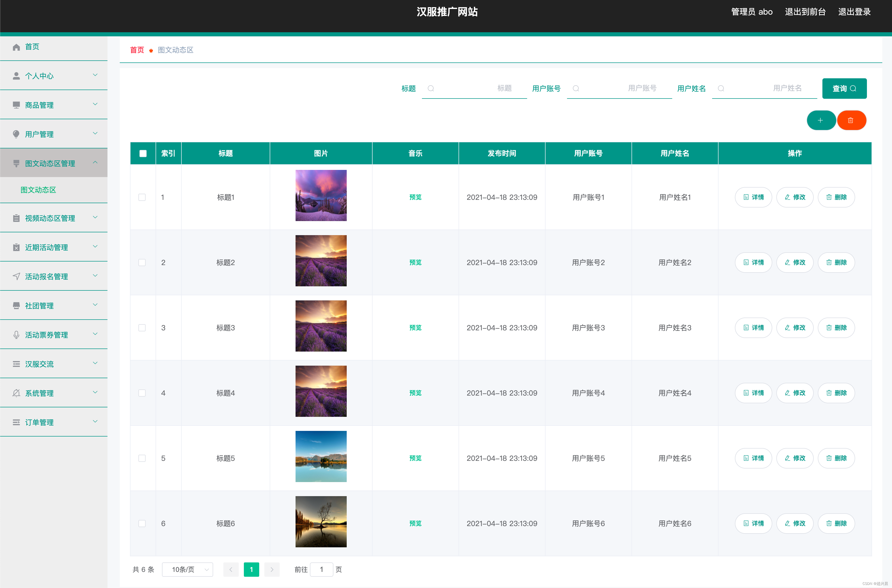Check the checkbox for row 标题6
Viewport: 892px width, 588px height.
(x=142, y=524)
